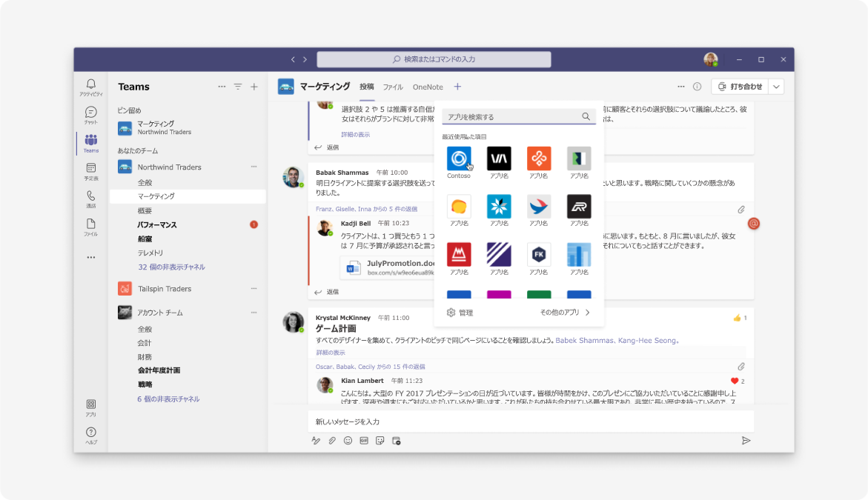Open the Calendar icon in left rail
The height and width of the screenshot is (500, 868).
[x=90, y=171]
